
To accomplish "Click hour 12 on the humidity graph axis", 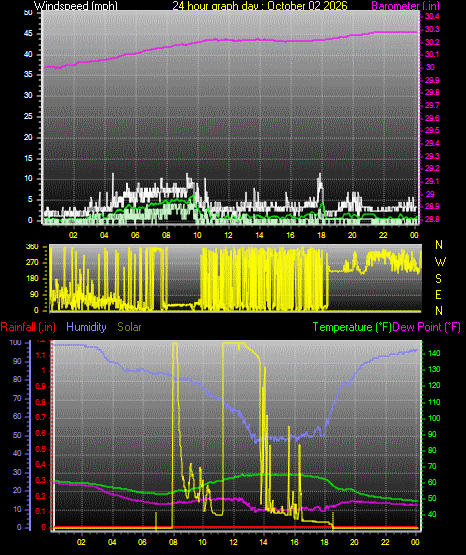I will [x=234, y=542].
